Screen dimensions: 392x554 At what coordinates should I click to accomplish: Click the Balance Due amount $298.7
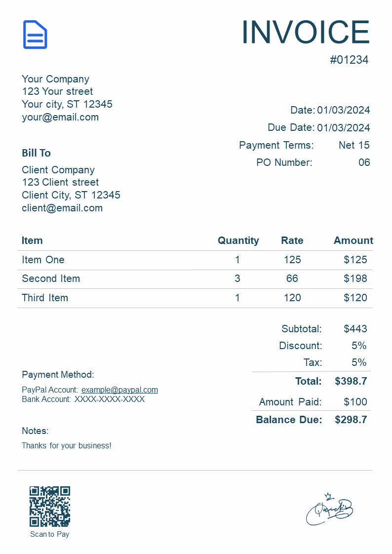[351, 420]
